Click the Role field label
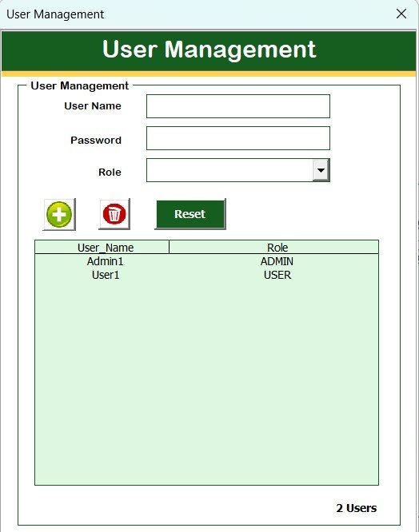Screen dimensions: 419x532 110,172
